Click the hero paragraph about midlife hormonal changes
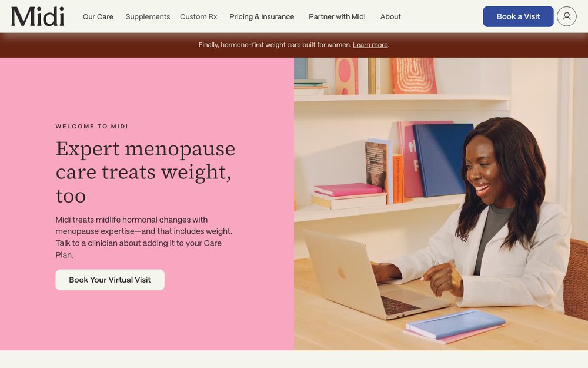The height and width of the screenshot is (368, 588). point(144,237)
